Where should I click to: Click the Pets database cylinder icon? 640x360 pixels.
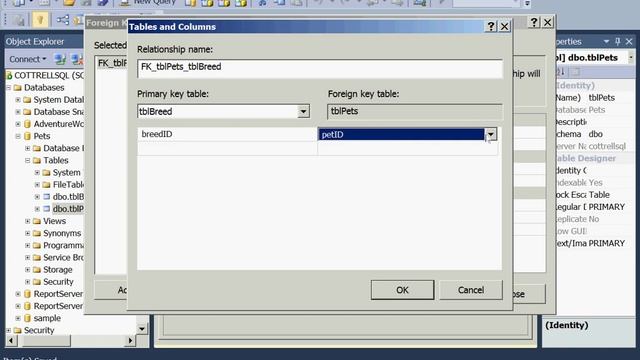27,136
